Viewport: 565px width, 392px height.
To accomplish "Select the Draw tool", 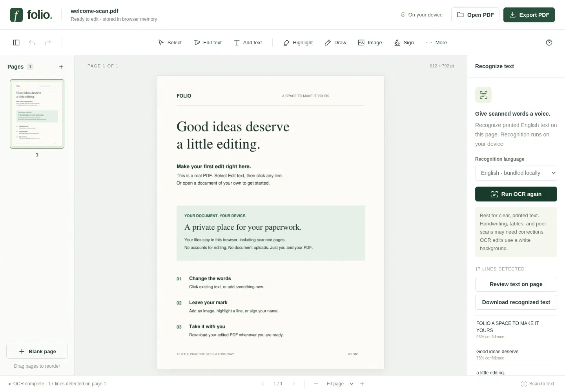I will pyautogui.click(x=335, y=42).
